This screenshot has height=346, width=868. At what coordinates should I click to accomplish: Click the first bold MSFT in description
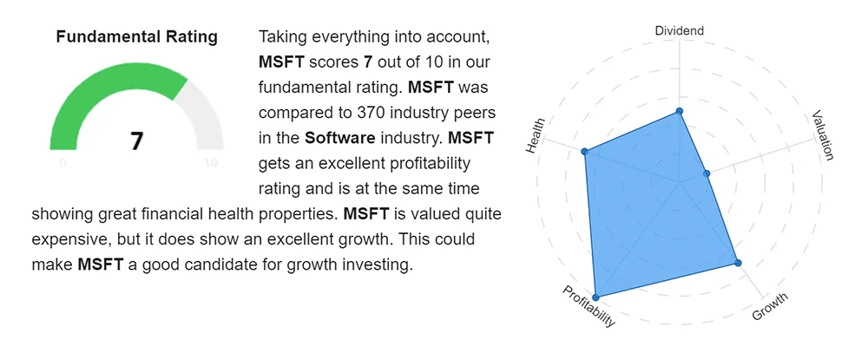click(281, 62)
